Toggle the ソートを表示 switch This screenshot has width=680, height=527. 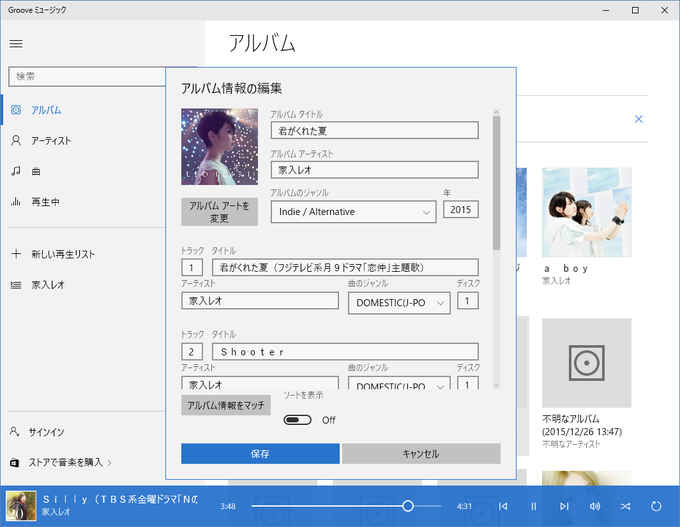(x=298, y=420)
